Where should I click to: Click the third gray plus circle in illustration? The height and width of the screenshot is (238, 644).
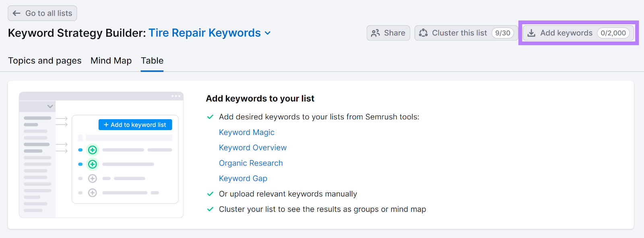pyautogui.click(x=93, y=178)
